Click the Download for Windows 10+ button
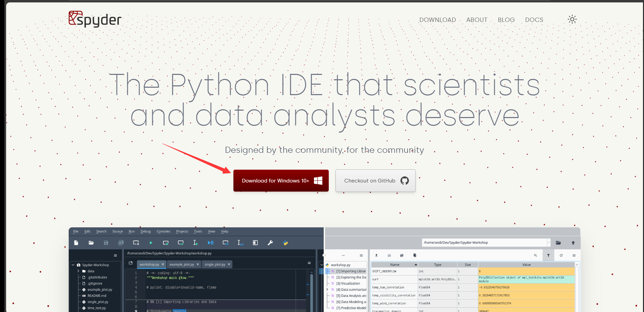 (281, 180)
